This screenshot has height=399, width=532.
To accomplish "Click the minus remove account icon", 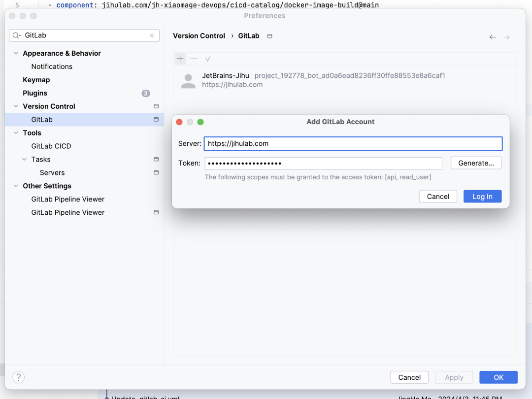I will (194, 59).
